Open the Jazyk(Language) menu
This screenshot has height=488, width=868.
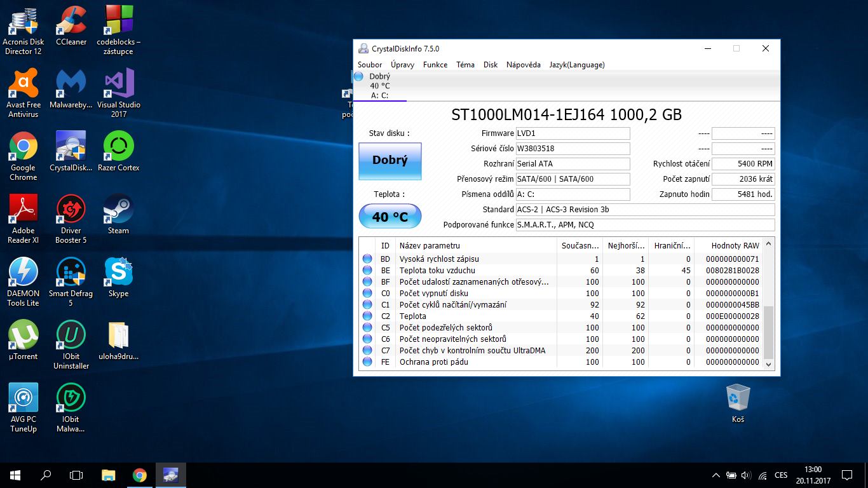pos(577,65)
